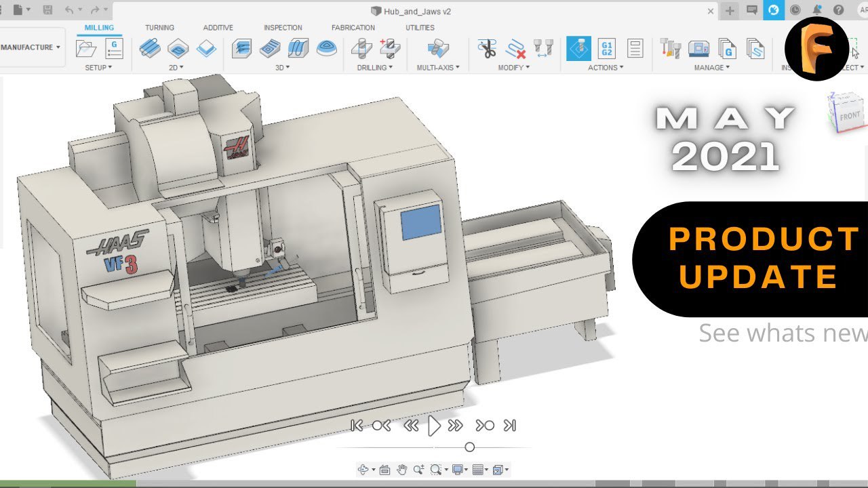868x488 pixels.
Task: Click the ViewCube FRONT face
Action: [x=849, y=115]
